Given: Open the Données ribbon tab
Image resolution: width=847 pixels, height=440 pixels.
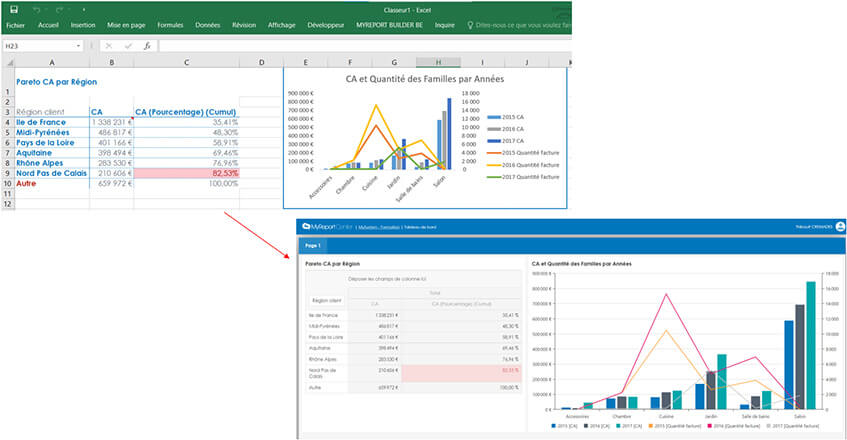Looking at the screenshot, I should click(x=207, y=25).
